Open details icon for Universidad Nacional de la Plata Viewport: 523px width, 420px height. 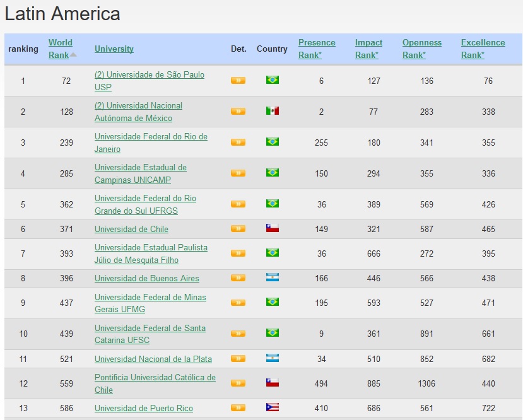pos(238,359)
